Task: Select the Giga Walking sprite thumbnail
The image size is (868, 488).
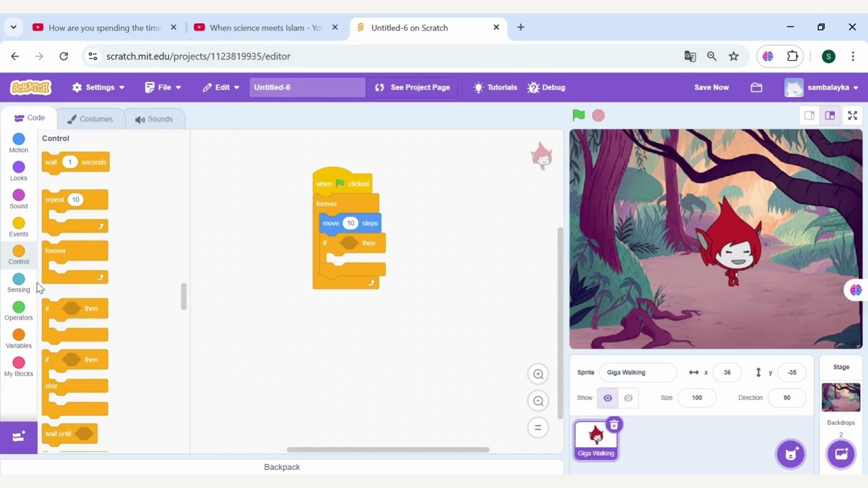Action: [x=596, y=440]
